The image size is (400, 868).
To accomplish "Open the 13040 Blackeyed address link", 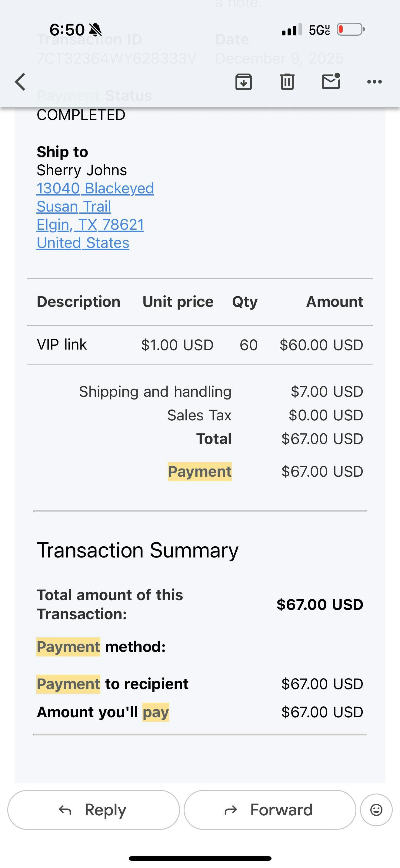I will click(x=95, y=188).
